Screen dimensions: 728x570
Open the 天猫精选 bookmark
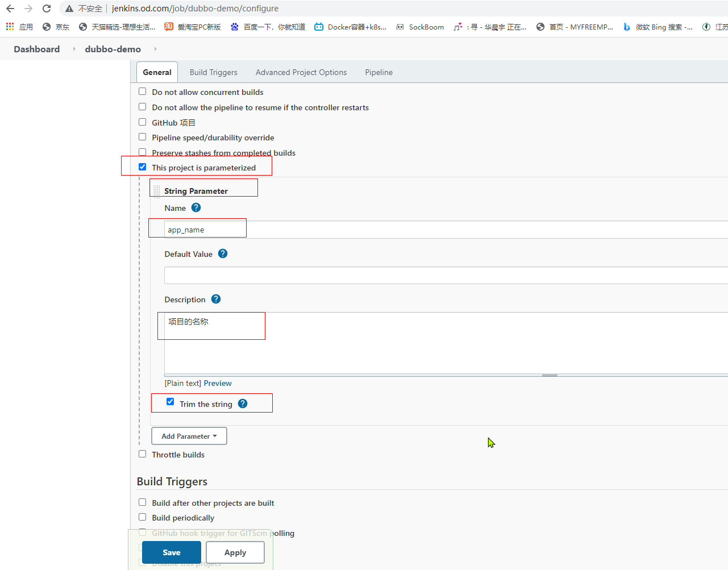[117, 27]
